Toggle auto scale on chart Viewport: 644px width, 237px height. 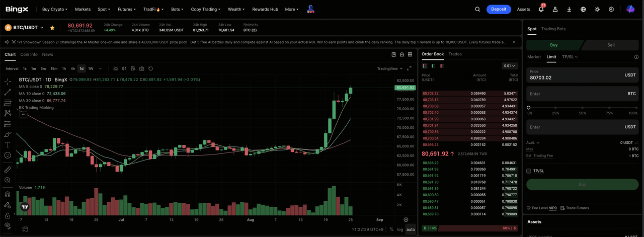point(411,229)
